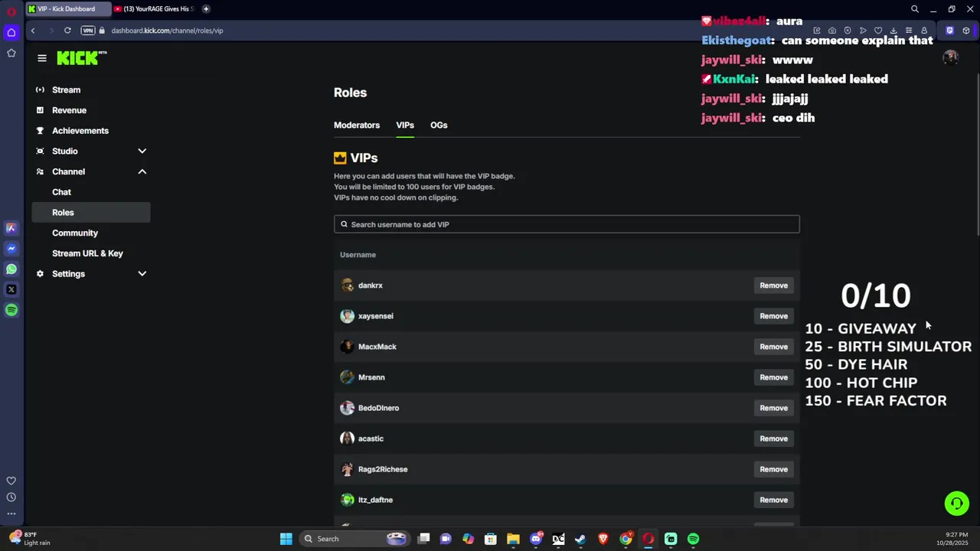Open the user profile avatar
The height and width of the screenshot is (551, 980).
click(951, 58)
